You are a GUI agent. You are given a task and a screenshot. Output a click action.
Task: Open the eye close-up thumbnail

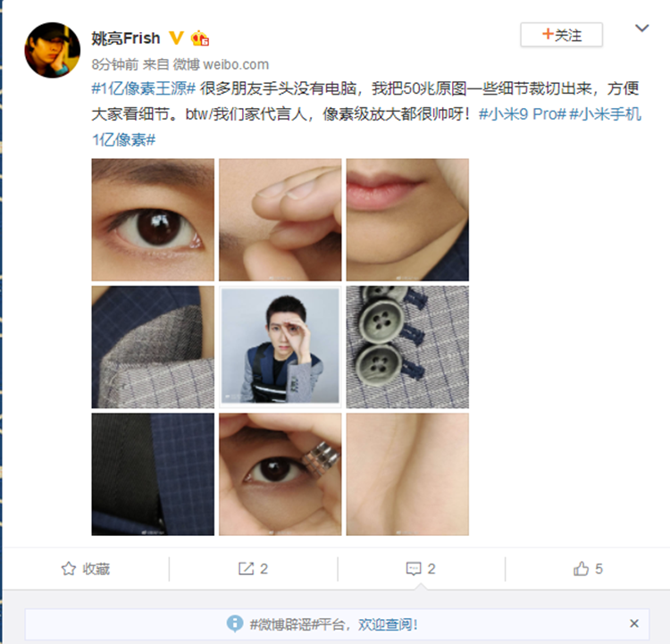(x=153, y=220)
